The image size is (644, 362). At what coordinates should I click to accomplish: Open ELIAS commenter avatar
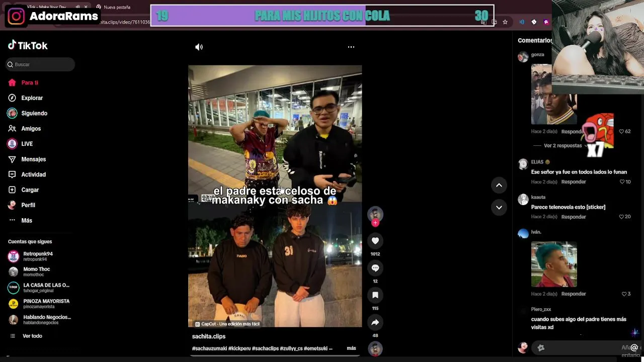pos(523,164)
